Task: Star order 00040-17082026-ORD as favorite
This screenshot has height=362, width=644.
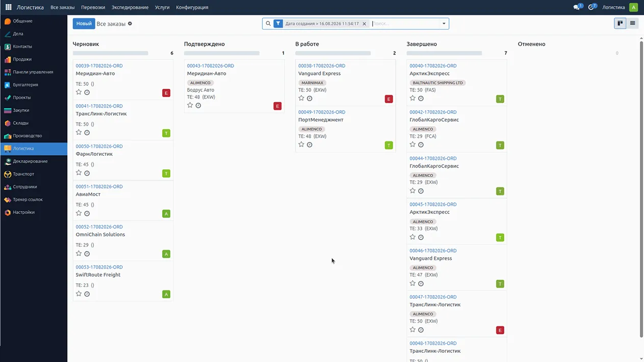Action: coord(413,98)
